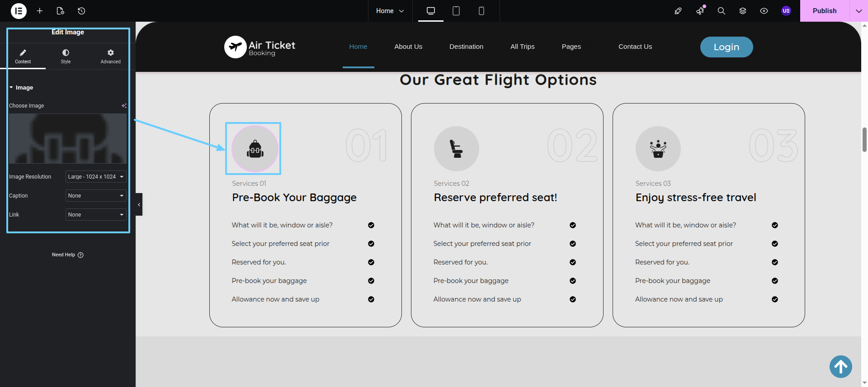Click the scroll-to-top arrow button
The image size is (868, 387).
[x=840, y=367]
